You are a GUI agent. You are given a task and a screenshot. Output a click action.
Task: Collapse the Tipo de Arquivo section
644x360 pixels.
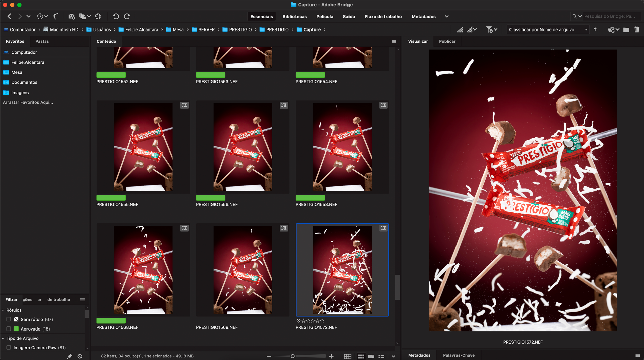[3, 338]
